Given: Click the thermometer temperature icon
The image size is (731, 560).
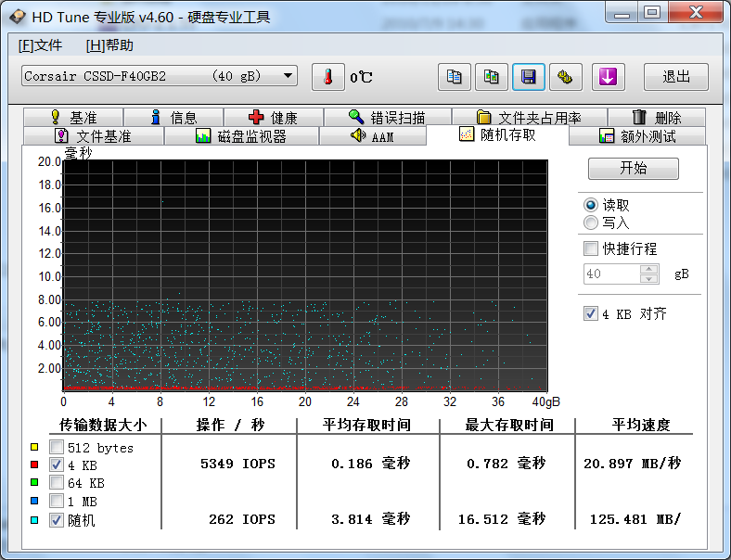Looking at the screenshot, I should [327, 77].
